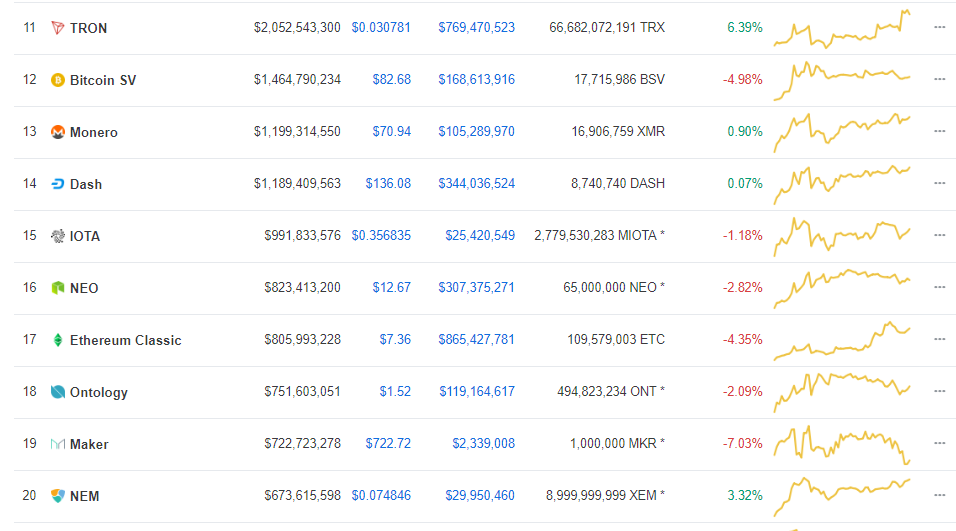Click Ontology volume $119,164,617
956x531 pixels.
point(477,391)
